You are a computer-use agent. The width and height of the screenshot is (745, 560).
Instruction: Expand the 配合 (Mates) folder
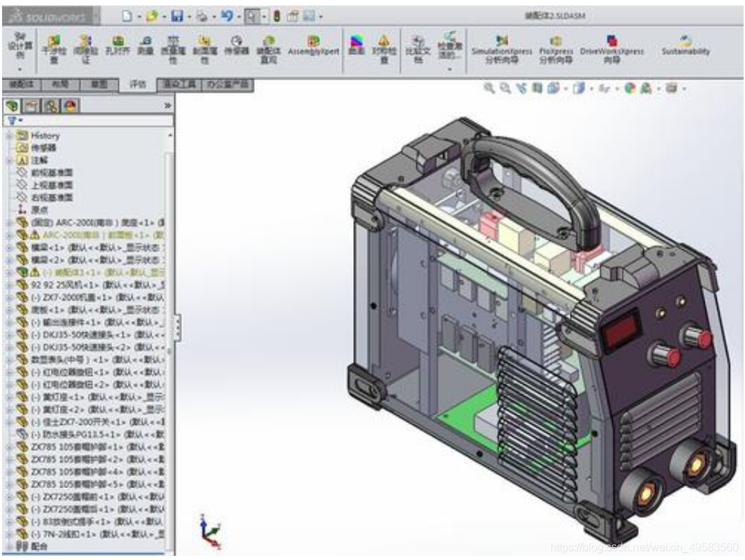coord(10,547)
